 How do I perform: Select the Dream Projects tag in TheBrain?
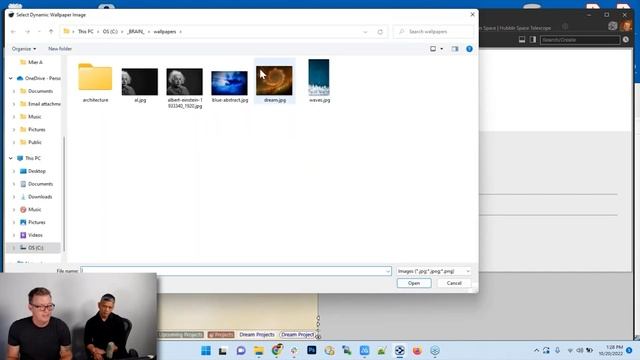pos(257,334)
